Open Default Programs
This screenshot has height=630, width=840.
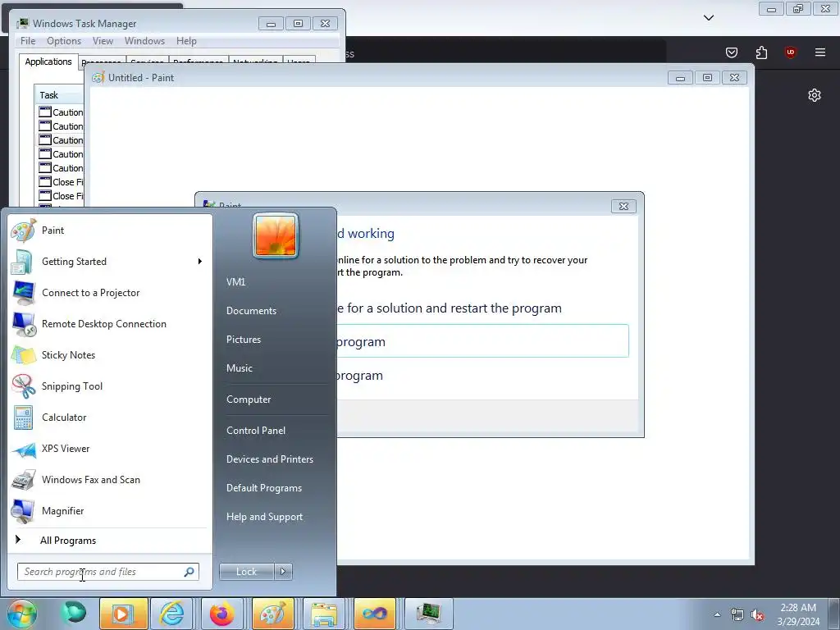tap(264, 488)
